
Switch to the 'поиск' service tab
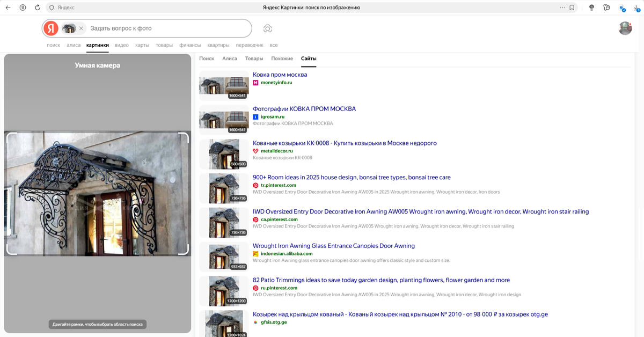(x=54, y=45)
